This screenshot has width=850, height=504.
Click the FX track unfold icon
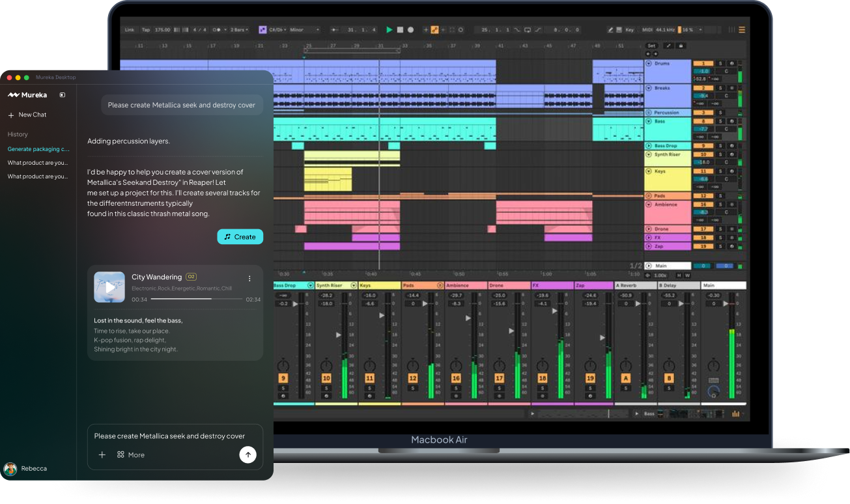pyautogui.click(x=649, y=238)
